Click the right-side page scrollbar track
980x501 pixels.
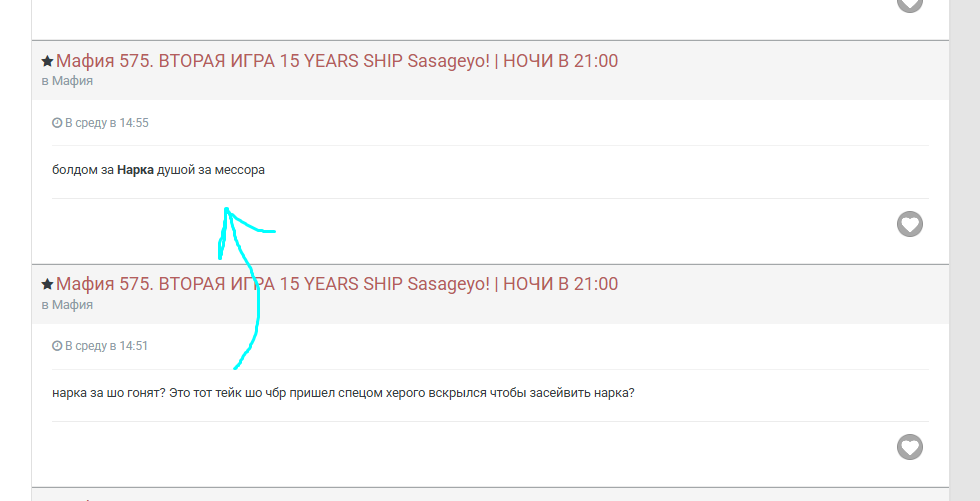964,250
